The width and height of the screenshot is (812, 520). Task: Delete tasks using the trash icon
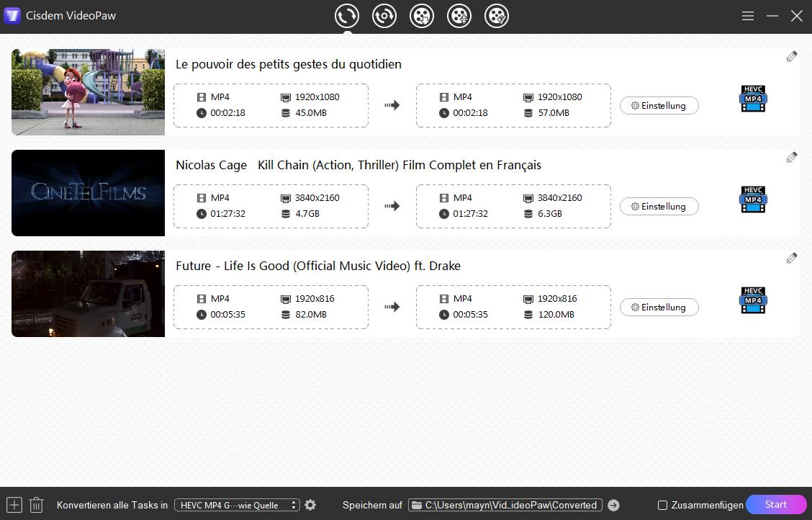[36, 504]
